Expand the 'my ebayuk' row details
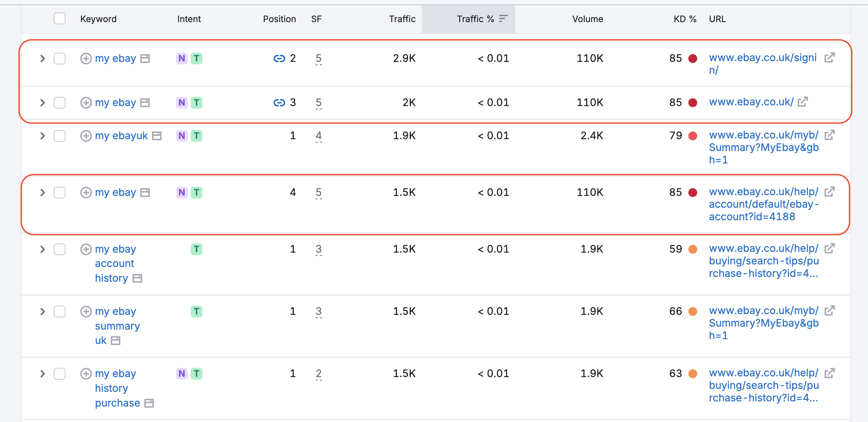The image size is (868, 422). pos(42,136)
